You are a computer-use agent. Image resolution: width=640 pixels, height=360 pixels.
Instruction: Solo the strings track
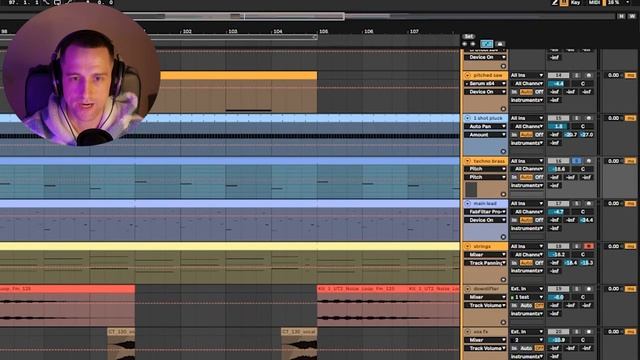tap(576, 247)
